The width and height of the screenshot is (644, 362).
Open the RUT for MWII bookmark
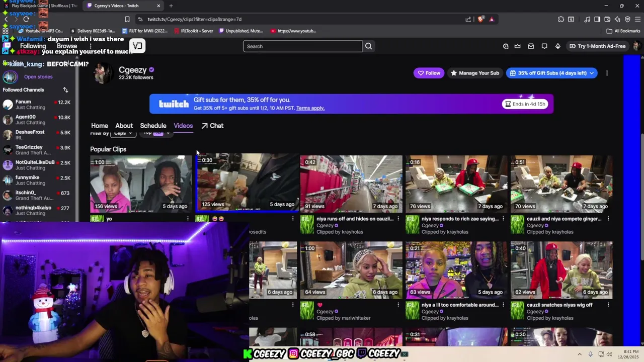(144, 31)
